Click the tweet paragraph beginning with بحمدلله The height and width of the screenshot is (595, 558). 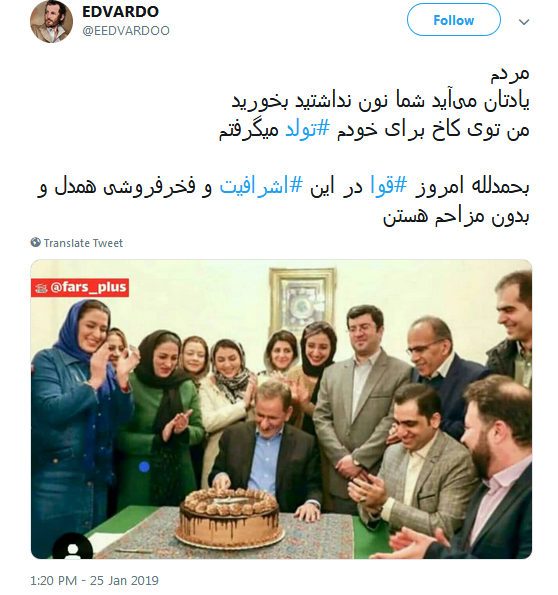(x=283, y=201)
